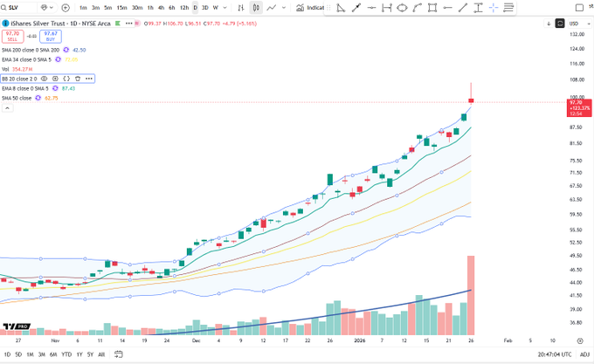Switch chart to the 1m interval
594x364 pixels.
(x=83, y=8)
